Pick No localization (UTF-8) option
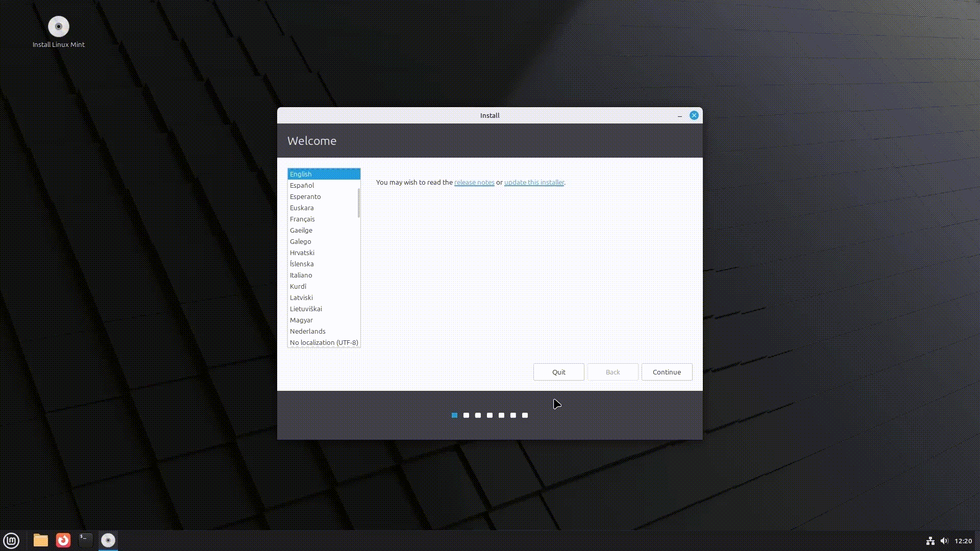The height and width of the screenshot is (551, 980). (x=324, y=343)
